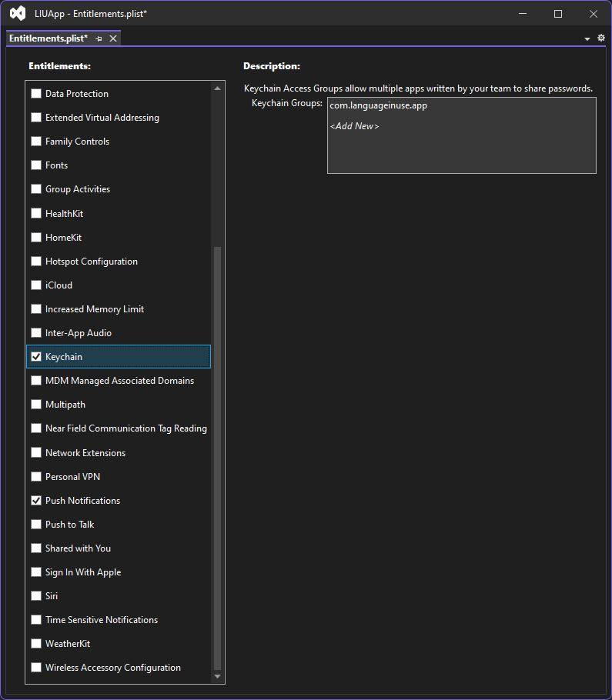Close the LIUApp window
Screen dimensions: 612x700
594,14
